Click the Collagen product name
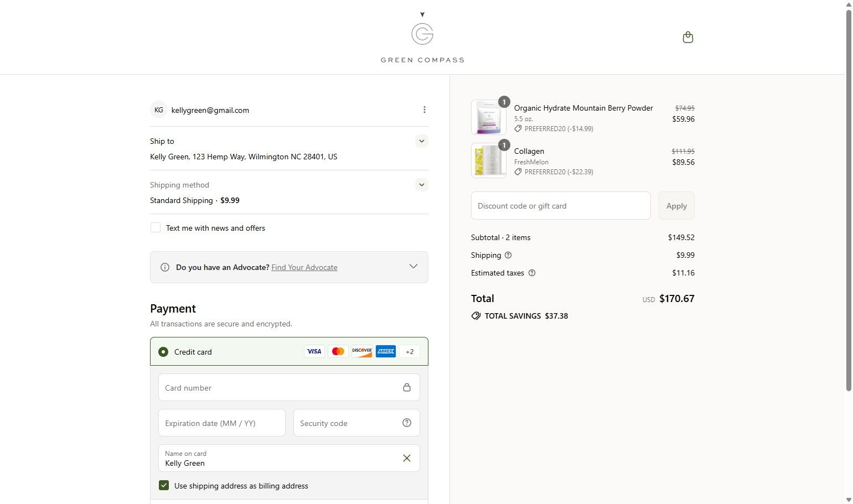The height and width of the screenshot is (504, 853). pos(529,151)
